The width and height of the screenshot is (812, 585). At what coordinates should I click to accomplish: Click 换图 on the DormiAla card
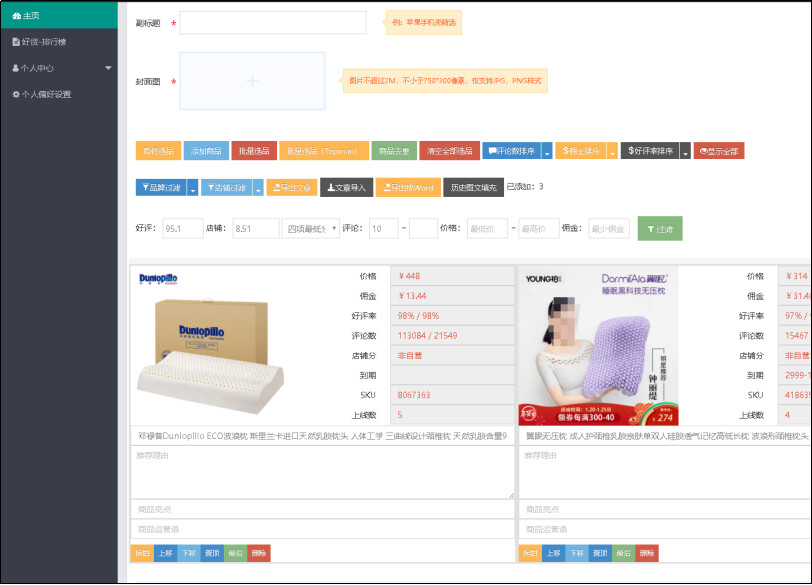[x=530, y=553]
